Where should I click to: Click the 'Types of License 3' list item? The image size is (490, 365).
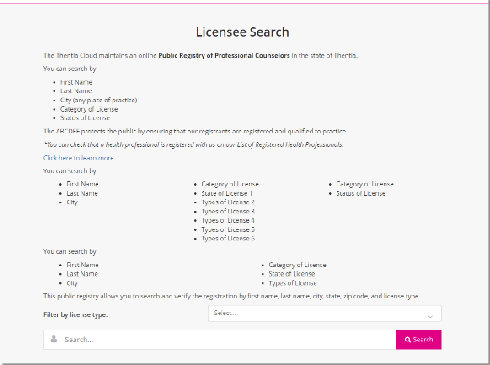point(228,211)
